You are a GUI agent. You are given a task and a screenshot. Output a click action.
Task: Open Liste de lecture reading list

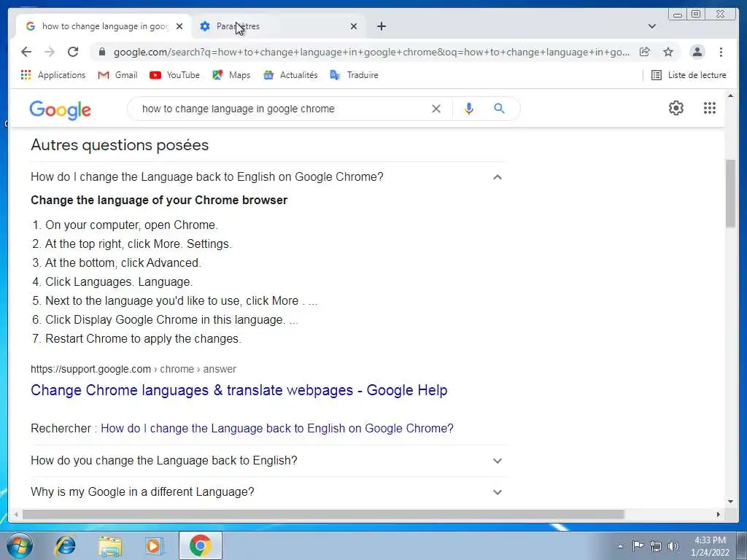click(x=689, y=75)
